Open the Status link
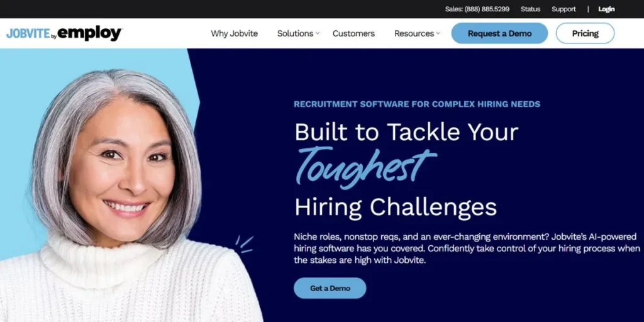 click(530, 9)
